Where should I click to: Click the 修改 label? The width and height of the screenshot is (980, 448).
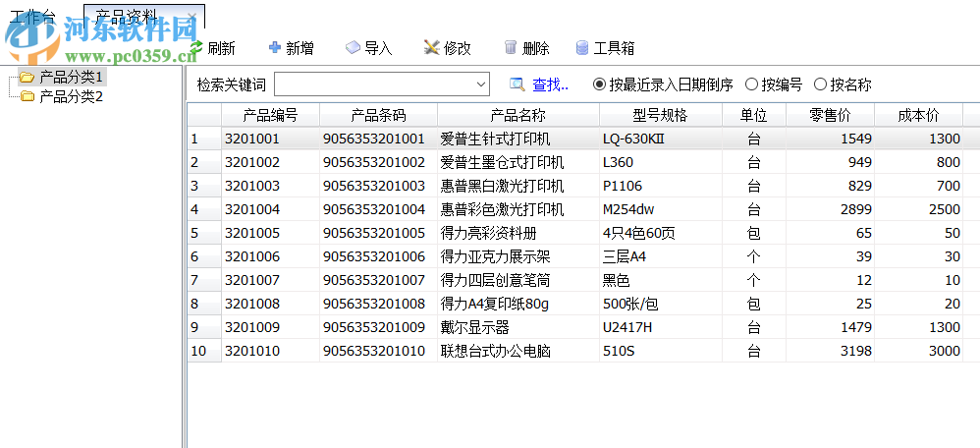tap(457, 48)
